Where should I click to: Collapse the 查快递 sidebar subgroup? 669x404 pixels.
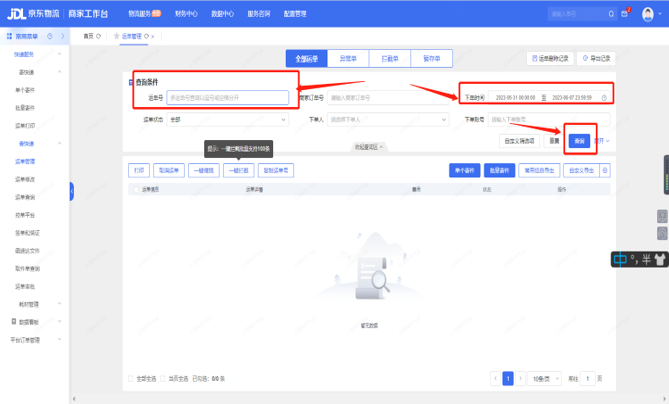(59, 143)
